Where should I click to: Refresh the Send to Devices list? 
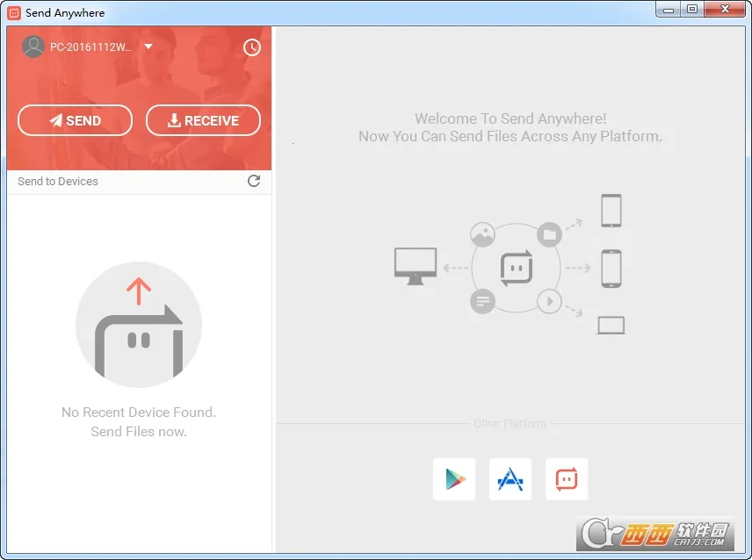coord(254,181)
